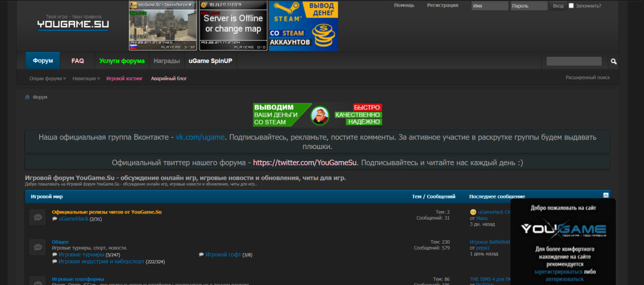The width and height of the screenshot is (644, 285).
Task: Open Официальные релизы читов от YouGame.Su forum
Action: (107, 212)
